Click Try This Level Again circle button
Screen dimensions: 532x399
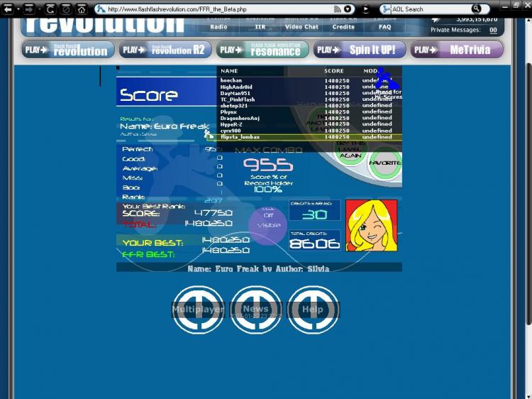tap(350, 149)
